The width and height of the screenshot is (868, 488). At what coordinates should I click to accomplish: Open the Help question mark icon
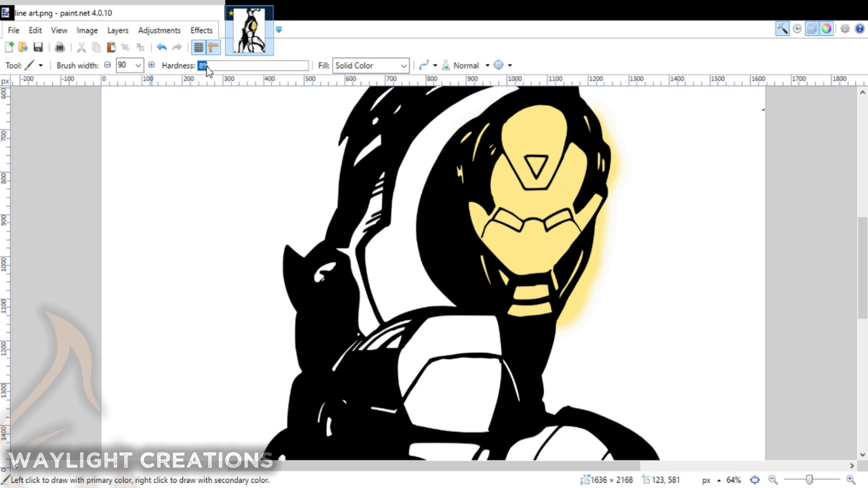tap(859, 29)
